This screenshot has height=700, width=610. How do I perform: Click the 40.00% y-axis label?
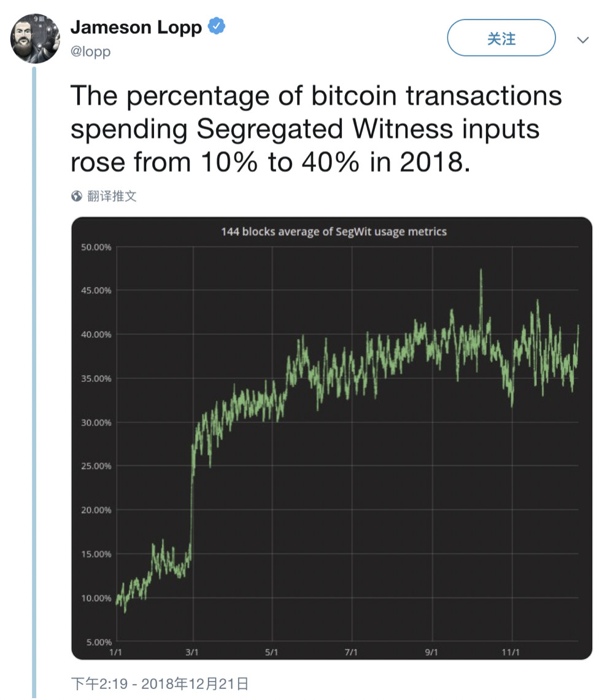[x=96, y=335]
